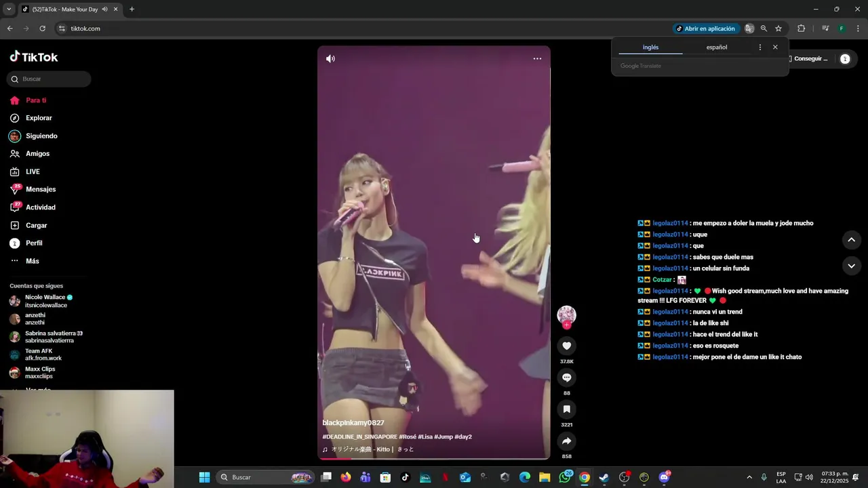Open Google Translate popup options menu

pyautogui.click(x=759, y=47)
